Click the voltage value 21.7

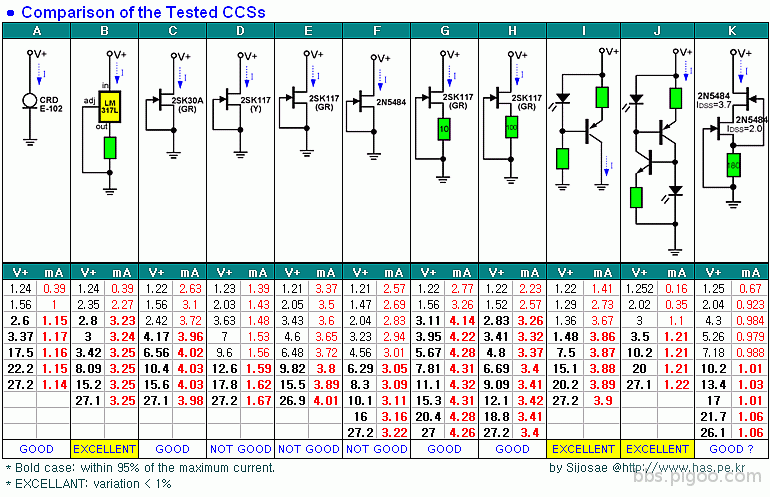click(714, 417)
